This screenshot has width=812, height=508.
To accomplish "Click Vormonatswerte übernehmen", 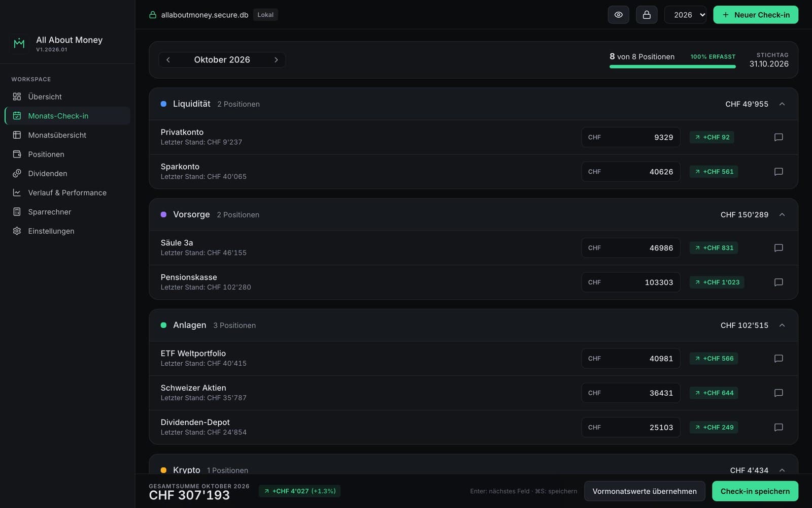I will pyautogui.click(x=645, y=491).
